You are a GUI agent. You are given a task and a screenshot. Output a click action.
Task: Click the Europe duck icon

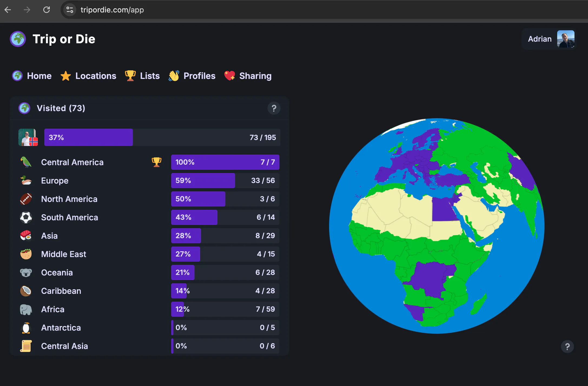[26, 181]
